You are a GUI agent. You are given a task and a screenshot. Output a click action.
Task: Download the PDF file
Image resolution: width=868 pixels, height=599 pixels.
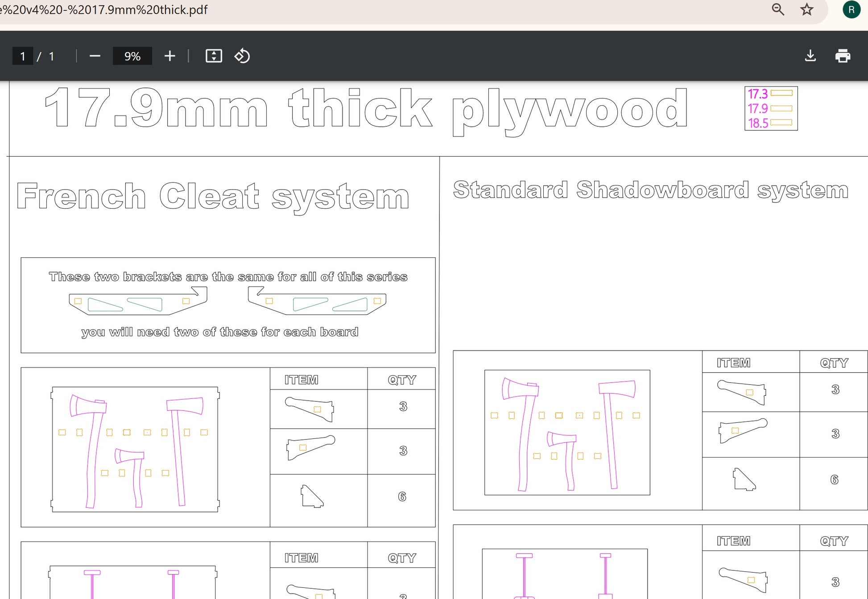[810, 56]
